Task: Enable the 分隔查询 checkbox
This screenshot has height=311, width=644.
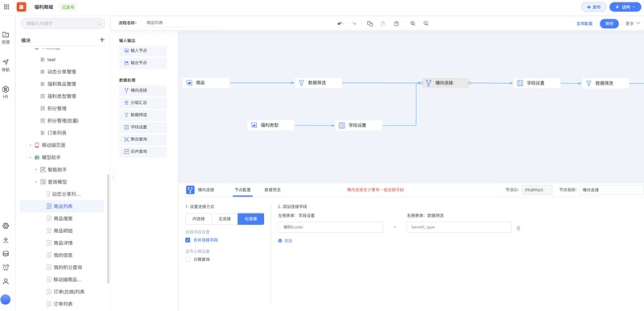Action: click(x=188, y=259)
